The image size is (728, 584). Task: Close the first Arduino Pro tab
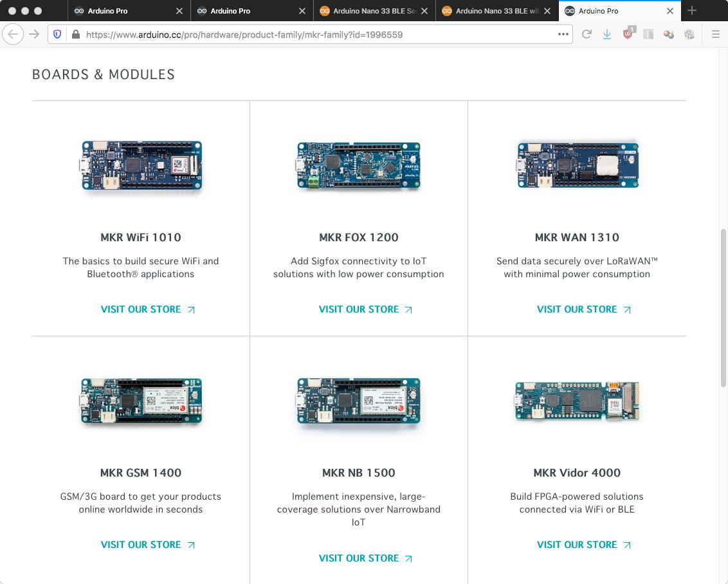point(179,11)
